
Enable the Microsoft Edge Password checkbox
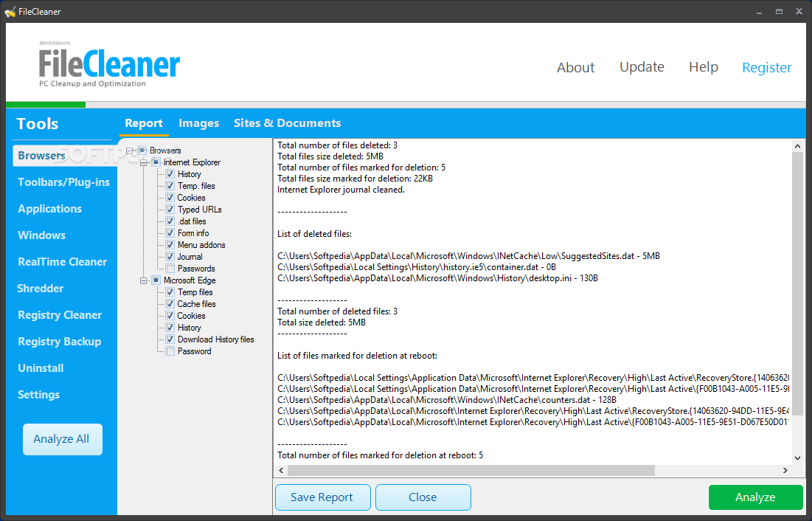[170, 351]
